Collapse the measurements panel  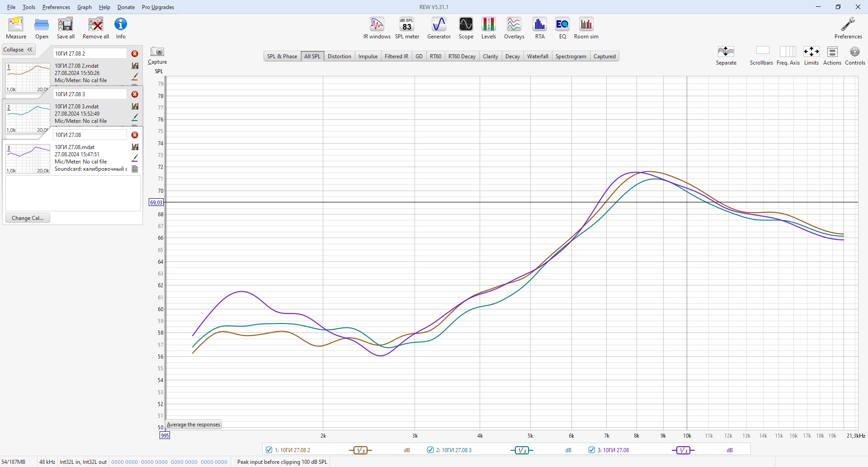click(x=19, y=50)
